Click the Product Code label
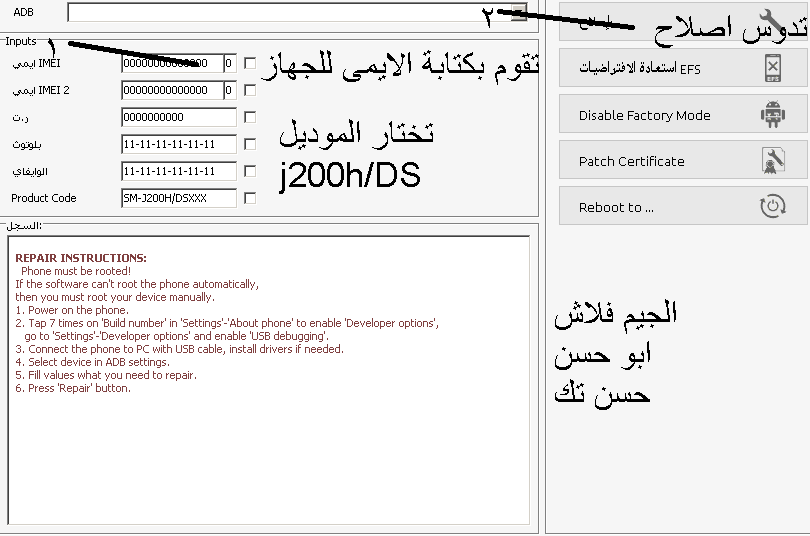The height and width of the screenshot is (536, 810). (44, 198)
